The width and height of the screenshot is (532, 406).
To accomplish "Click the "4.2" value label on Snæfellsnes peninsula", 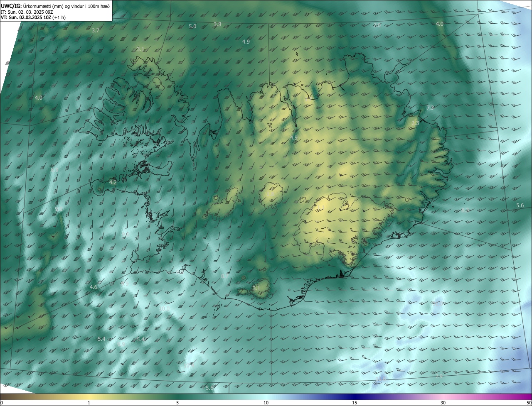I will click(113, 182).
